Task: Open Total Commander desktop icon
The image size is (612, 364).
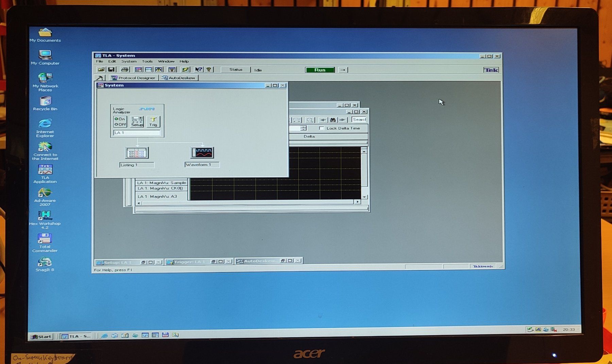Action: coord(45,243)
